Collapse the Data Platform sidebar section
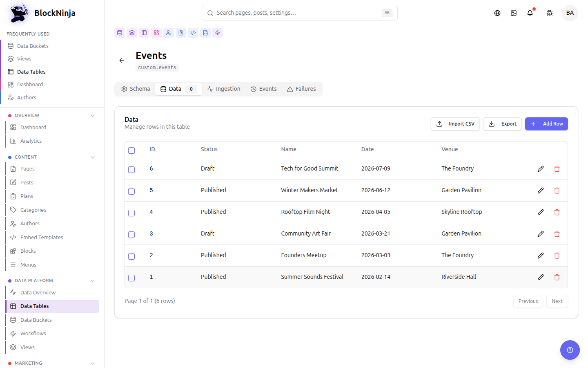The image size is (588, 368). tap(93, 281)
